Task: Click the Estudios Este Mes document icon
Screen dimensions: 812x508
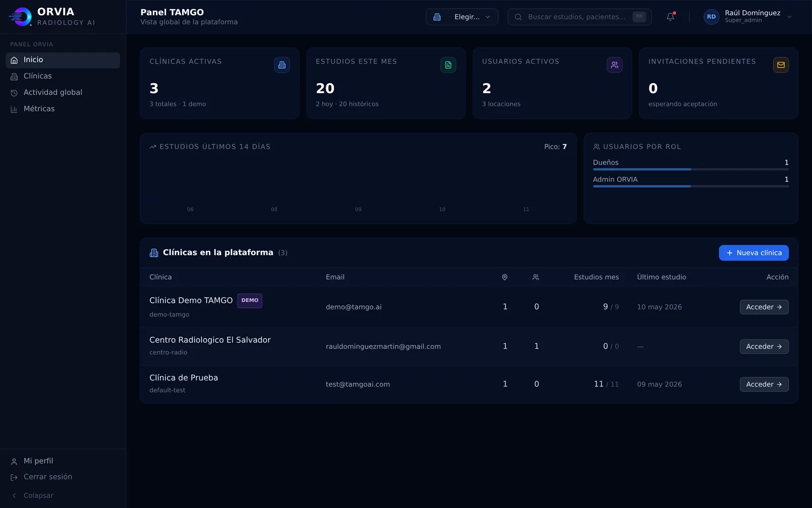Action: [x=448, y=65]
